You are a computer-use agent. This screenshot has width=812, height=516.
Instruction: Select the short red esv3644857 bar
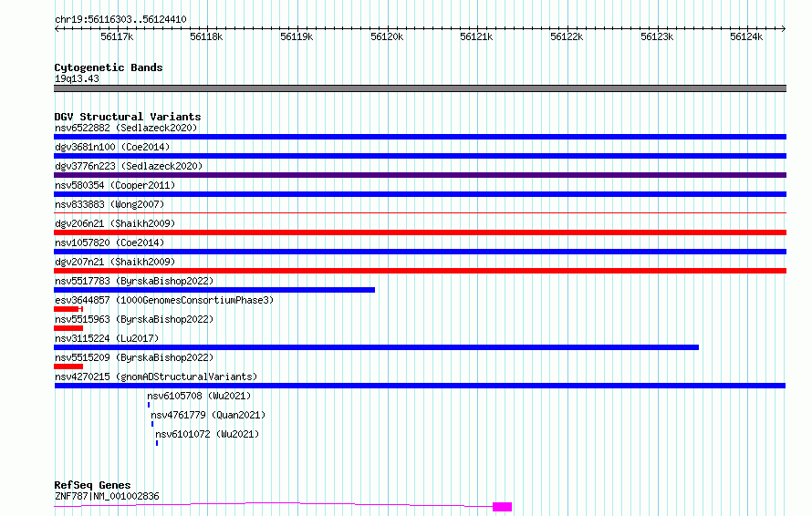click(68, 309)
